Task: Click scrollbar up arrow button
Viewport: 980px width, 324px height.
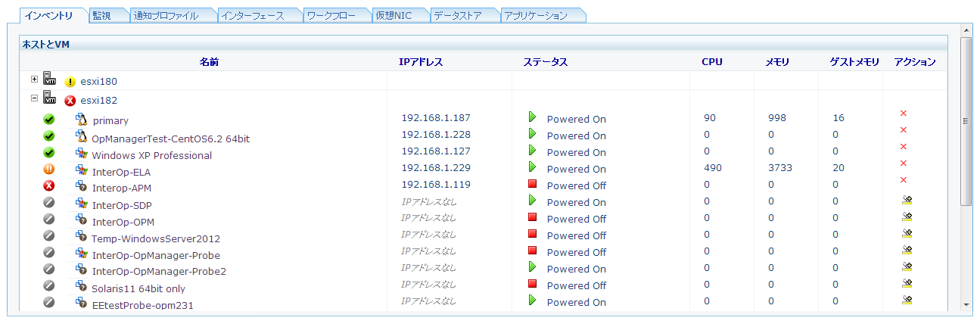Action: (965, 30)
